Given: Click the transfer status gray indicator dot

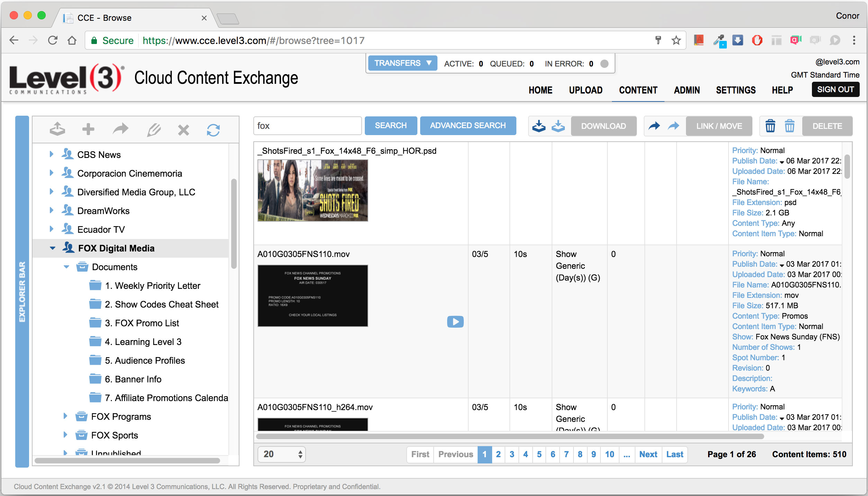Looking at the screenshot, I should click(x=604, y=64).
